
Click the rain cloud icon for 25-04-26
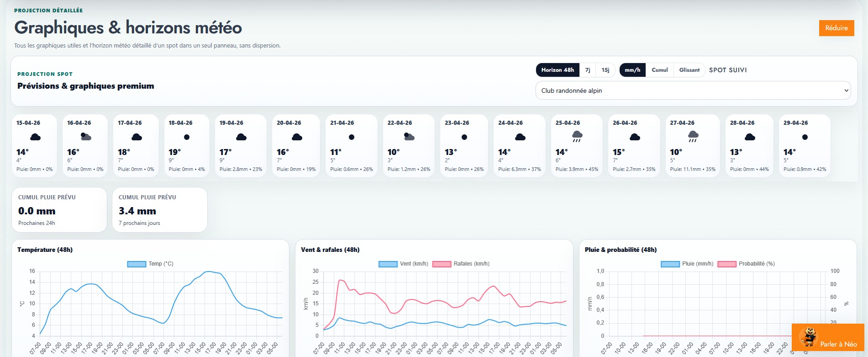577,136
